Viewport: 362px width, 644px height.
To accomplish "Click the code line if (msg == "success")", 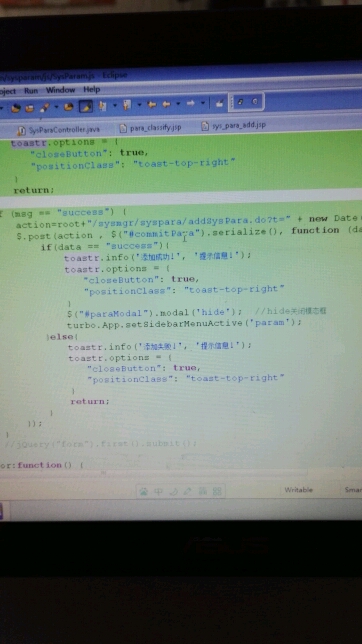I will [63, 213].
